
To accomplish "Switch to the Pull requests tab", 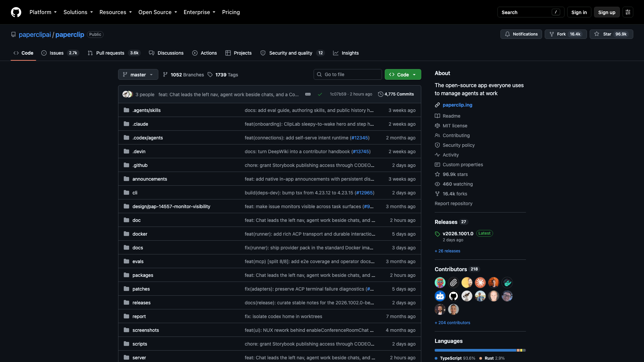I will (114, 53).
